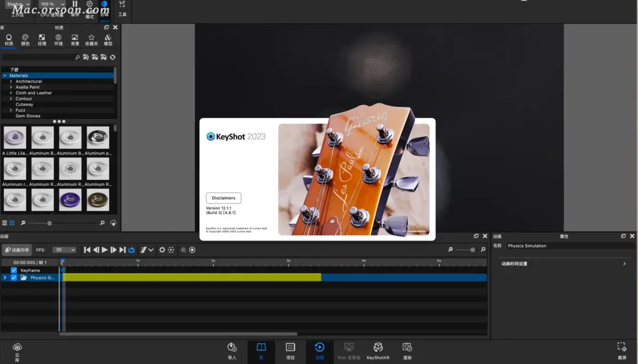The image size is (638, 364).
Task: Expand the Contour folder
Action: pyautogui.click(x=11, y=98)
